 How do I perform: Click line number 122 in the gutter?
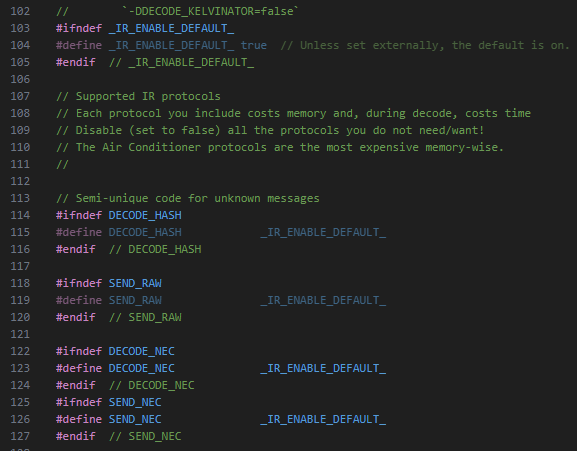point(20,351)
